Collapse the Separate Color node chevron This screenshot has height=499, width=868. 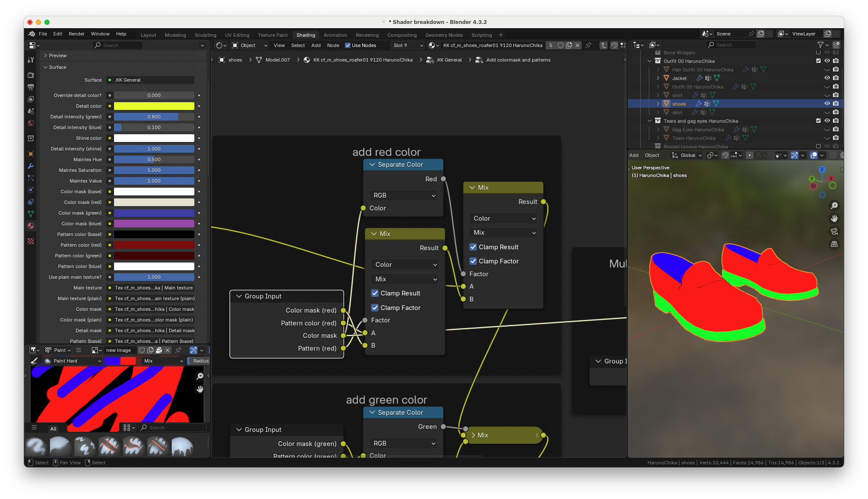(372, 165)
